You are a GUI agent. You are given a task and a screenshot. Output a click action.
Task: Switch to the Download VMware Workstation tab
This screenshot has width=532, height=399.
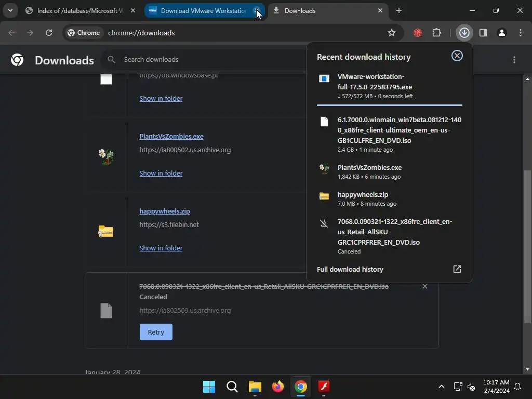pos(204,11)
